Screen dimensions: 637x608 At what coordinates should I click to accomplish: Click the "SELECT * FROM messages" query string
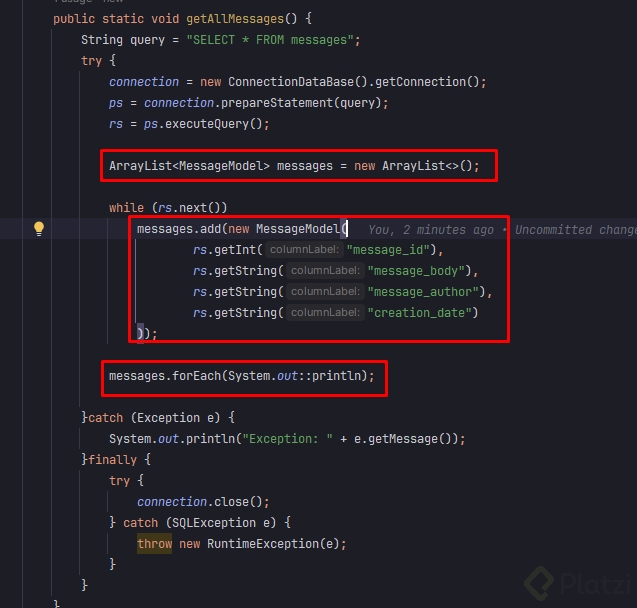click(x=270, y=40)
